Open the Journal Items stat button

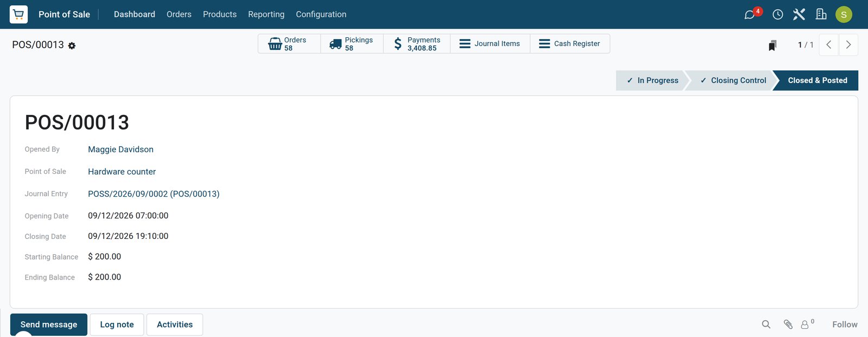[x=490, y=44]
